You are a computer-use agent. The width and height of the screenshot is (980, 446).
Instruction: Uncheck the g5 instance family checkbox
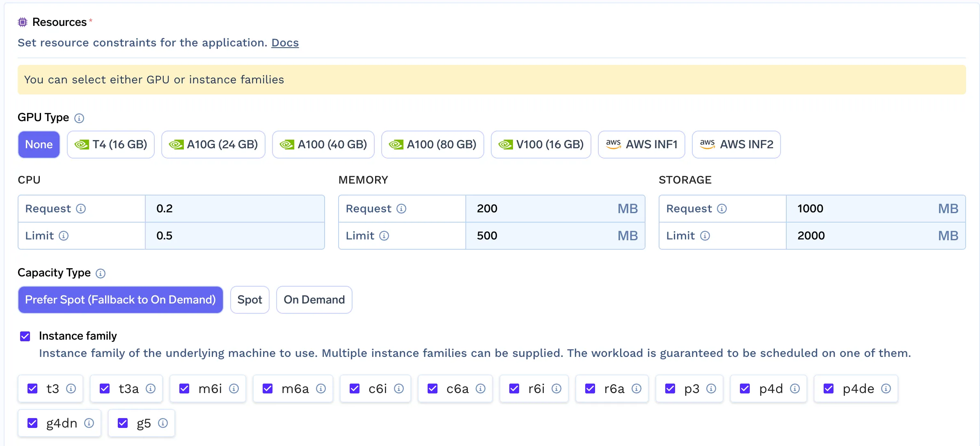[x=123, y=423]
